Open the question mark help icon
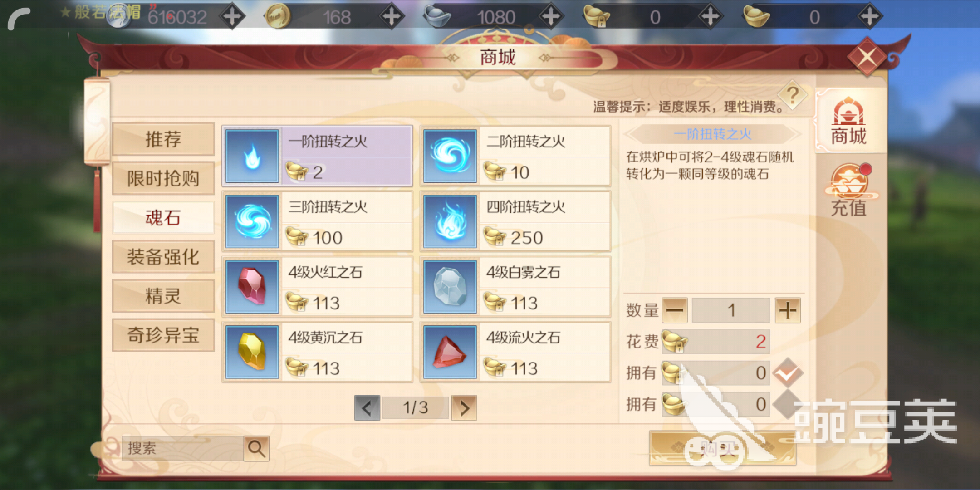Screen dimensions: 980x490 [792, 95]
